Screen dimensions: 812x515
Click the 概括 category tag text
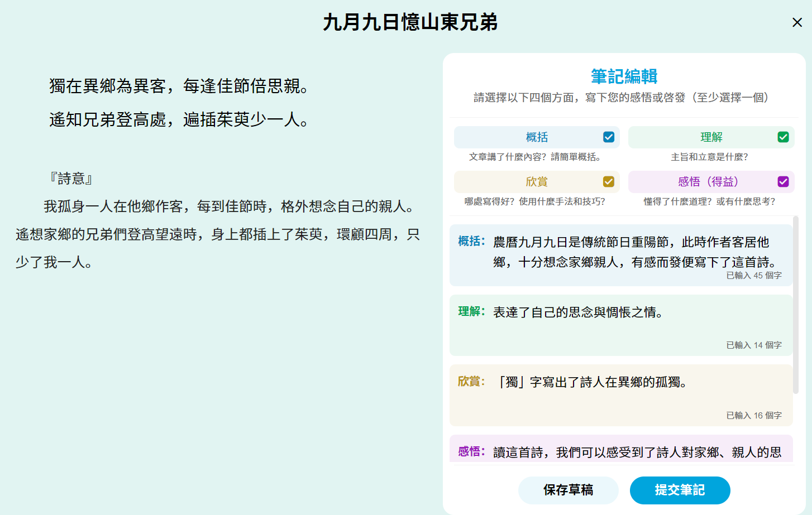coord(537,137)
